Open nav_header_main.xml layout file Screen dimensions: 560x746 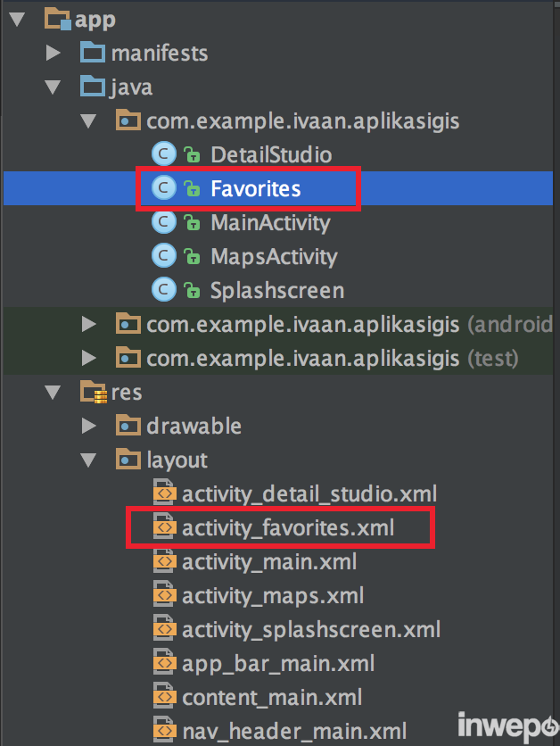293,731
